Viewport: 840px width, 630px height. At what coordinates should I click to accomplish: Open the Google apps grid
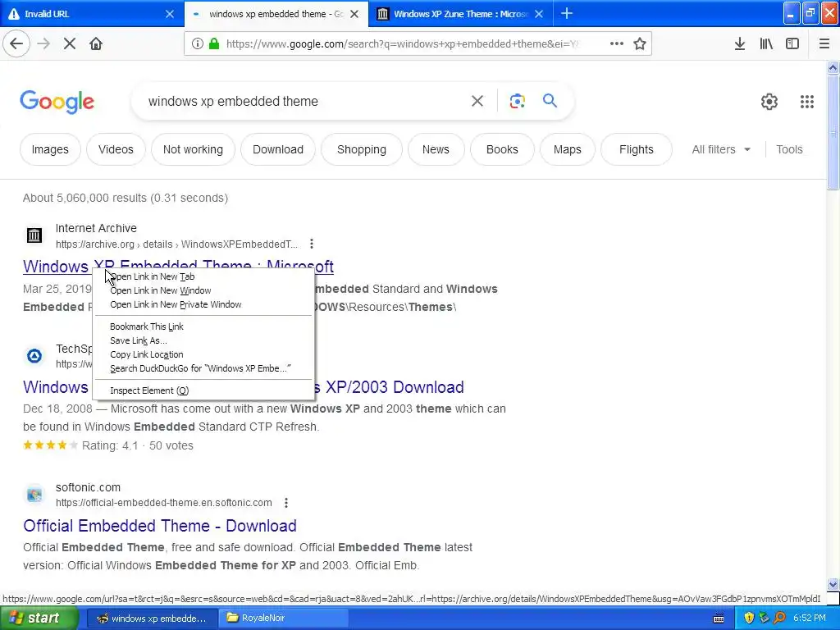(807, 101)
